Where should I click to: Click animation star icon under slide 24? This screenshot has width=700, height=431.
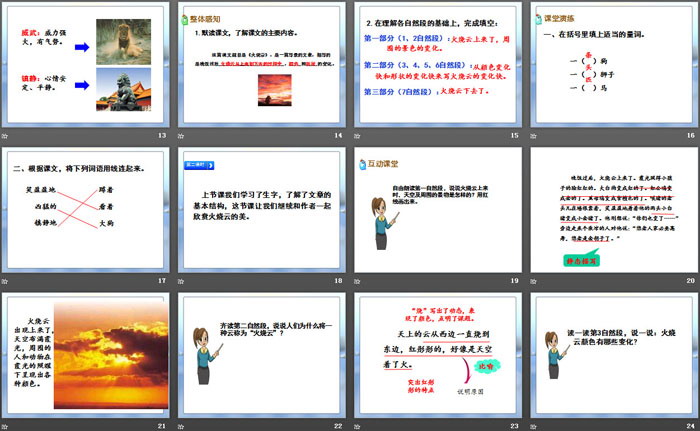click(533, 427)
